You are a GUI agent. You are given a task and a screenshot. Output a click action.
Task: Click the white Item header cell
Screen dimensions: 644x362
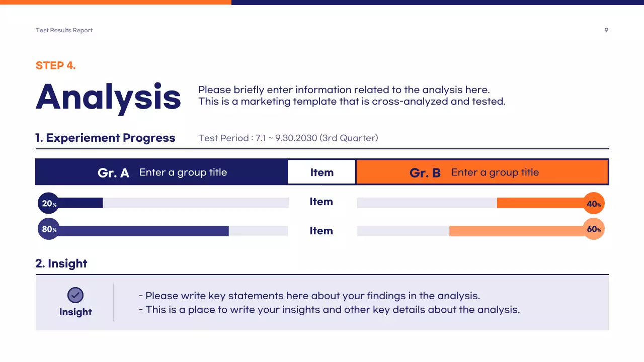(321, 172)
